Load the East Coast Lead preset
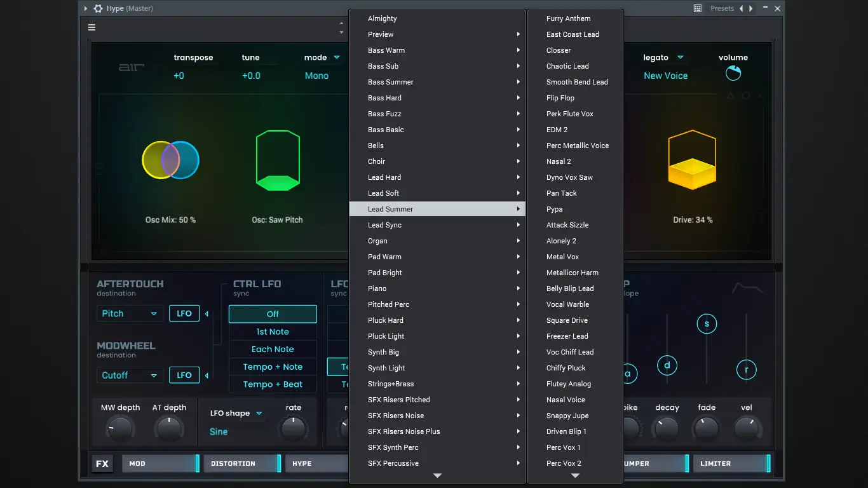 (x=575, y=34)
